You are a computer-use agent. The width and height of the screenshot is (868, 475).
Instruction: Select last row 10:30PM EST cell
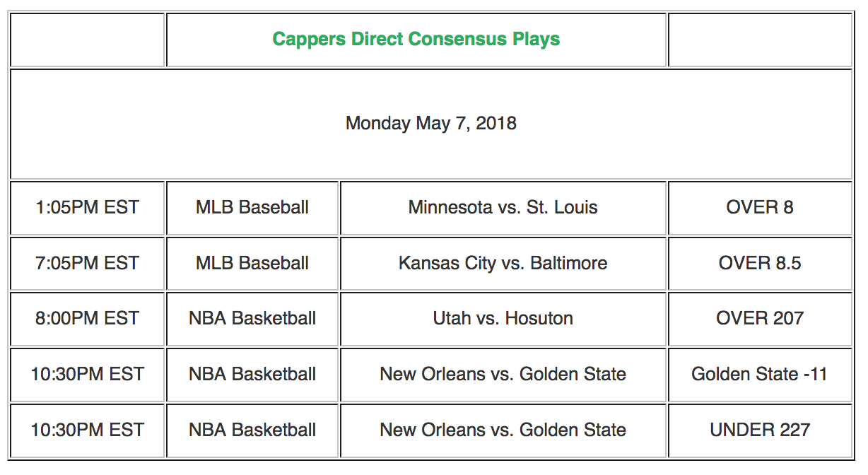tap(88, 430)
